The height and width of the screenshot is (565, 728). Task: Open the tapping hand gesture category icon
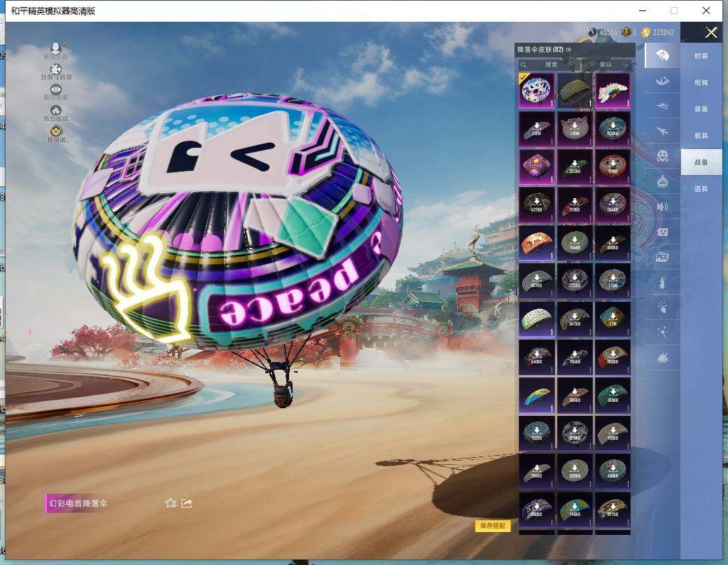(662, 307)
